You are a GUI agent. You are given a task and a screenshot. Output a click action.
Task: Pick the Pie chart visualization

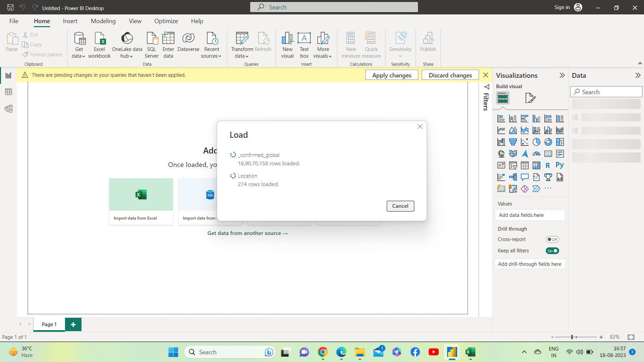tap(536, 142)
